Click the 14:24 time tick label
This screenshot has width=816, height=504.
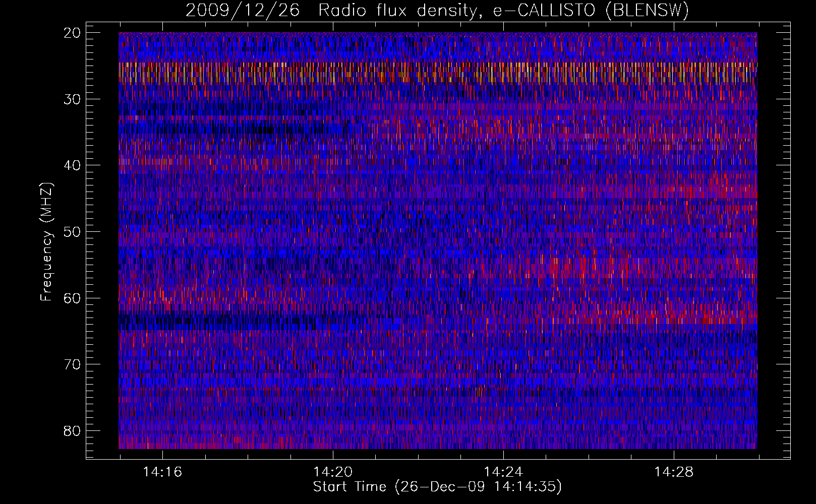click(x=503, y=472)
